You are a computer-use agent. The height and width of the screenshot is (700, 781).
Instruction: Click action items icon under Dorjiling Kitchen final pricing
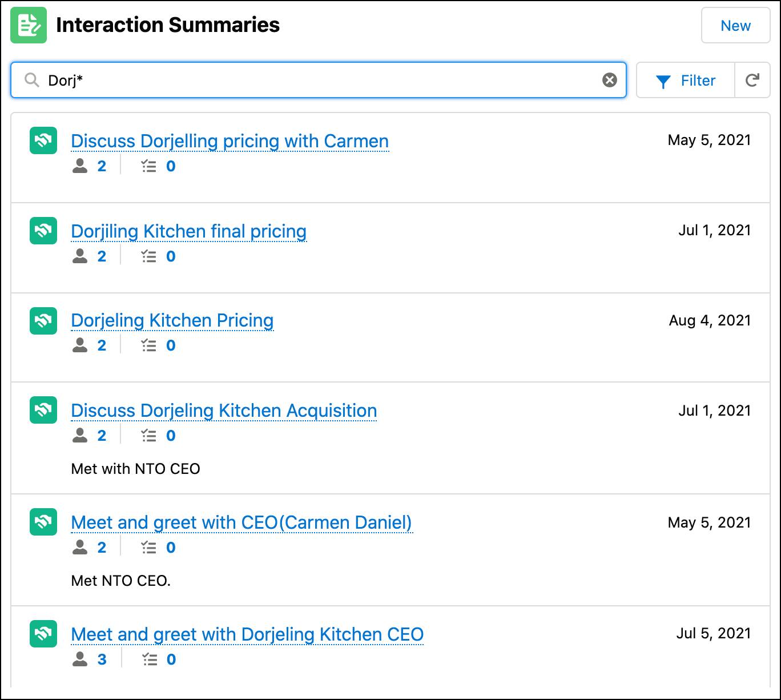(x=149, y=256)
